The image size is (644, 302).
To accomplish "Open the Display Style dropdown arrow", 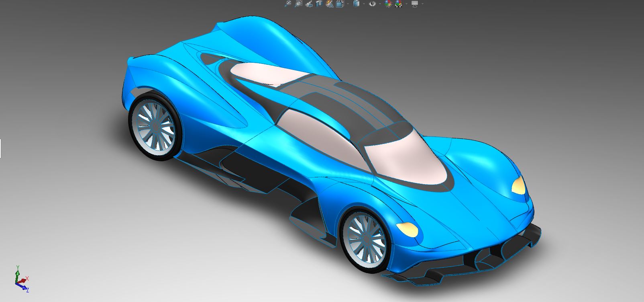I will pos(364,4).
